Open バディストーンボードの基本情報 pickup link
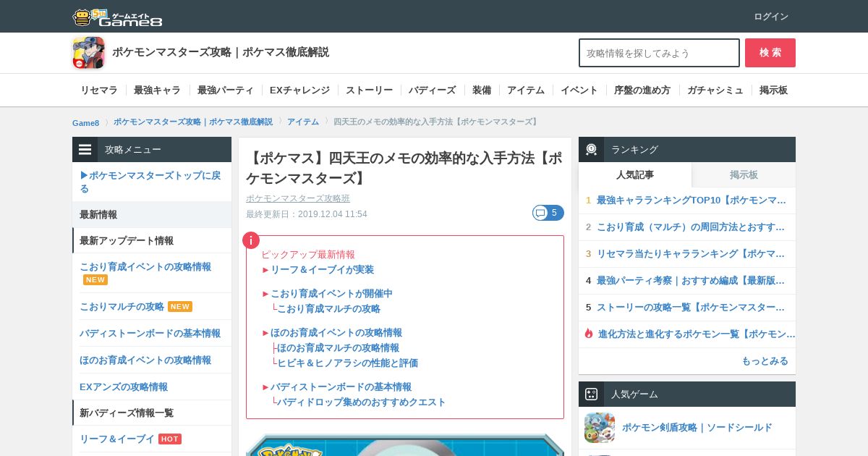868x456 pixels. 341,387
